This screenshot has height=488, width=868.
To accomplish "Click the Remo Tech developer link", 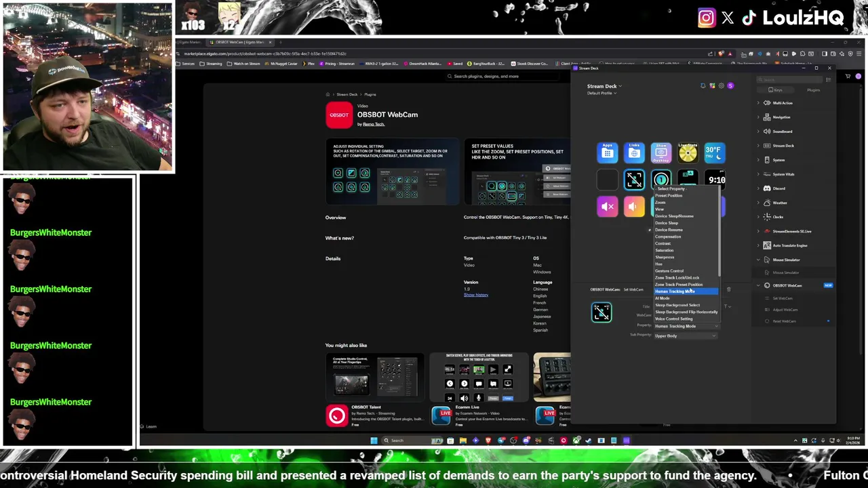I will coord(374,124).
